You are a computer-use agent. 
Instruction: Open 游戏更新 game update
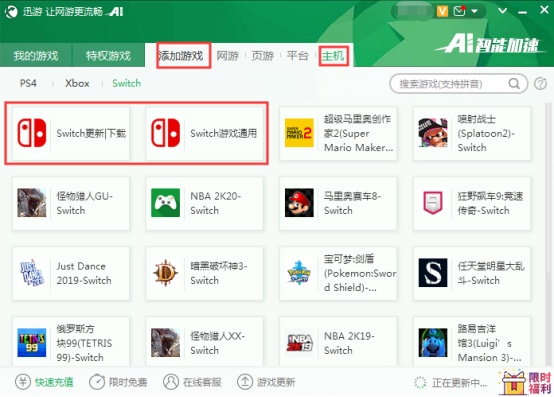[x=266, y=382]
